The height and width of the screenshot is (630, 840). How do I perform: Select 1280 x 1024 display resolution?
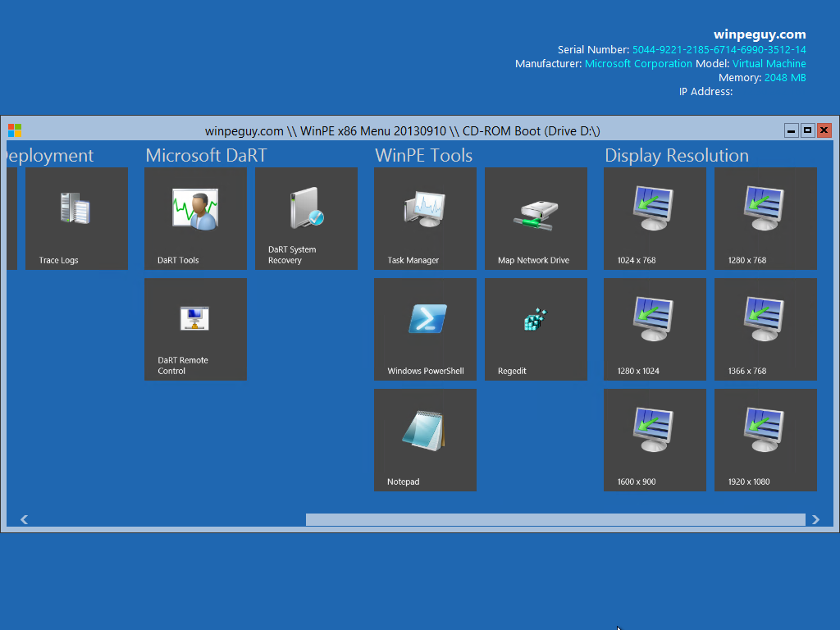655,329
